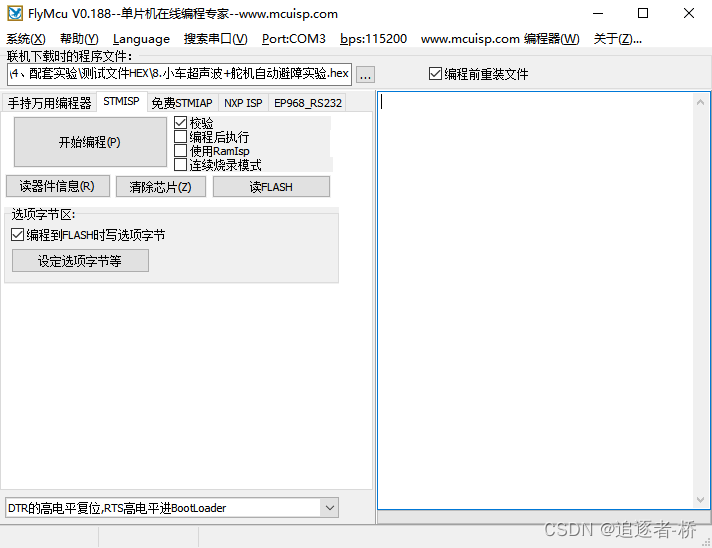Click the 读器件信息(R) button

coord(58,186)
